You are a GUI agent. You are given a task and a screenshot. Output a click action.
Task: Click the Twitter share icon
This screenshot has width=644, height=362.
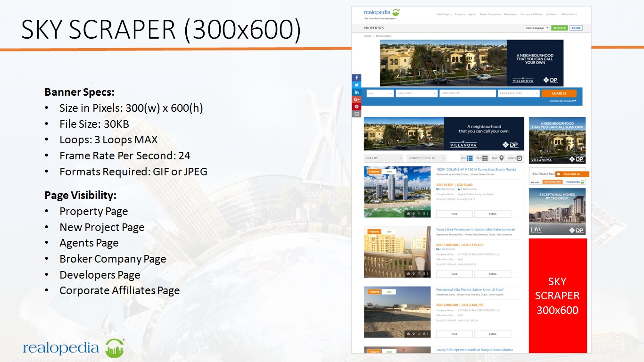(x=356, y=85)
